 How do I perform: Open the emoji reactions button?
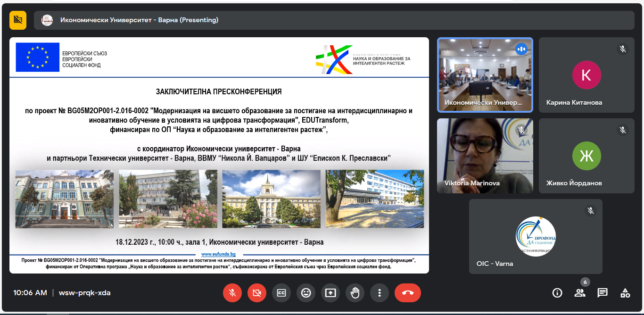306,293
